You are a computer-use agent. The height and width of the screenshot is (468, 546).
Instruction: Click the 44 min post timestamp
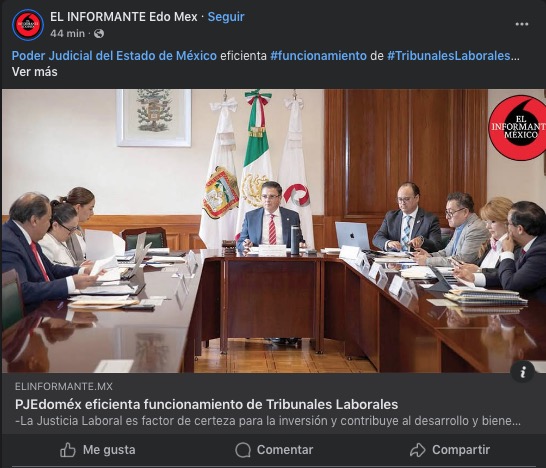point(67,33)
